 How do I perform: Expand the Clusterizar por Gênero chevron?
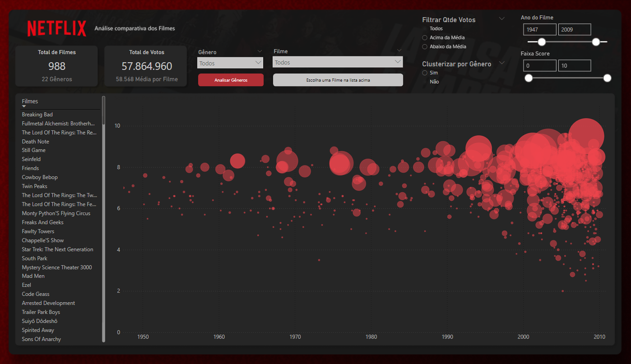tap(501, 63)
